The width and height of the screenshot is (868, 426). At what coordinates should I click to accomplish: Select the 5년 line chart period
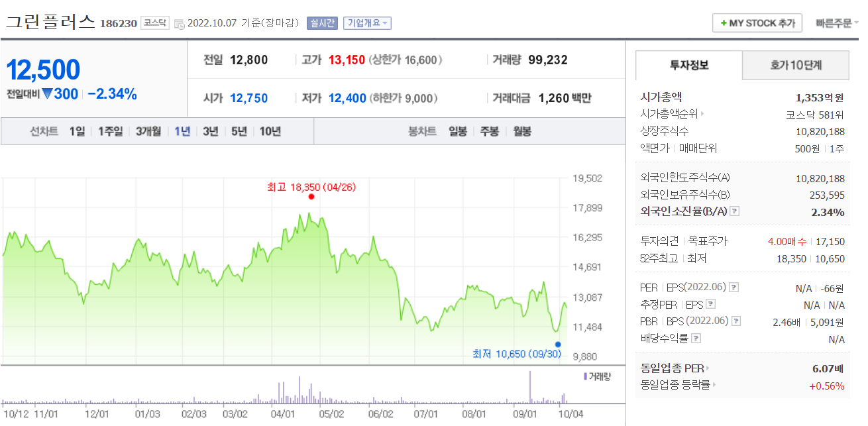(239, 131)
